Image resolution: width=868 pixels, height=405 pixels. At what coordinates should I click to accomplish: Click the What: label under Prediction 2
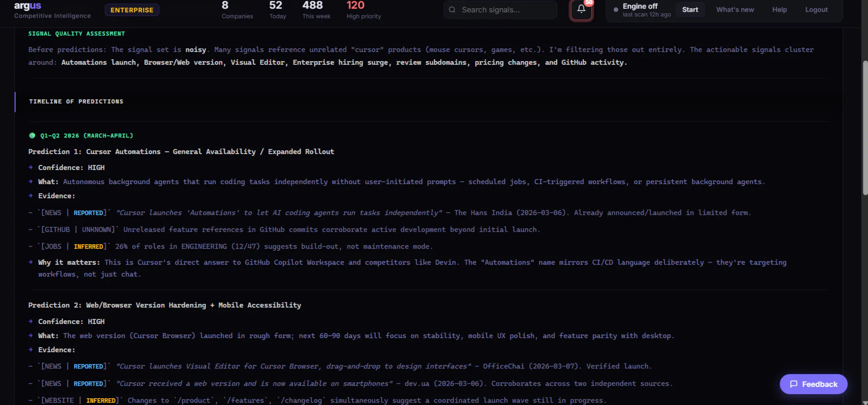(48, 336)
